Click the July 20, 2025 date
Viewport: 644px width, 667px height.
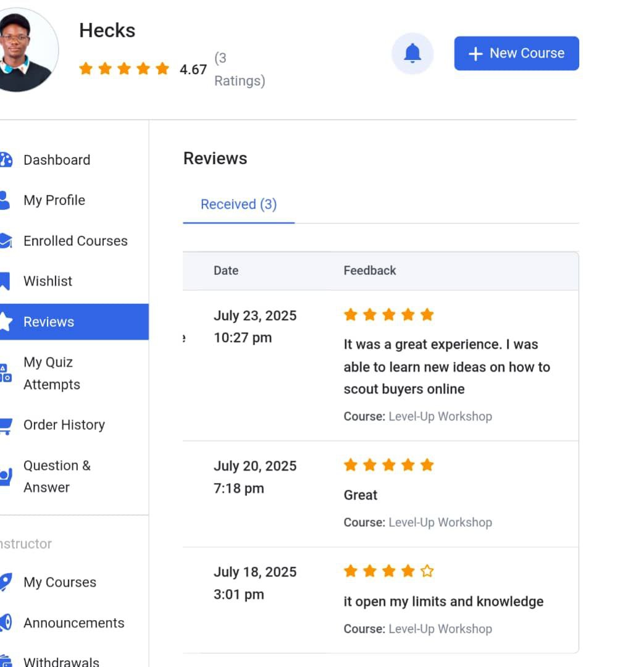tap(255, 466)
